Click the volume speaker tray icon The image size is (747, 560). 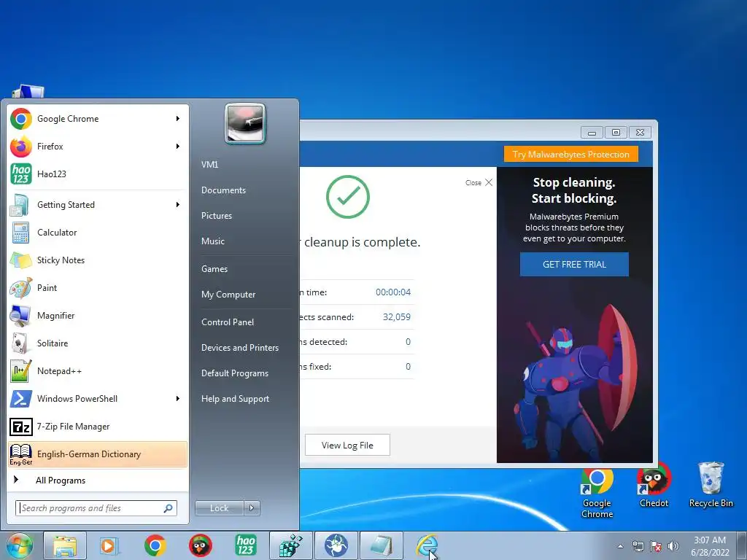pyautogui.click(x=673, y=546)
